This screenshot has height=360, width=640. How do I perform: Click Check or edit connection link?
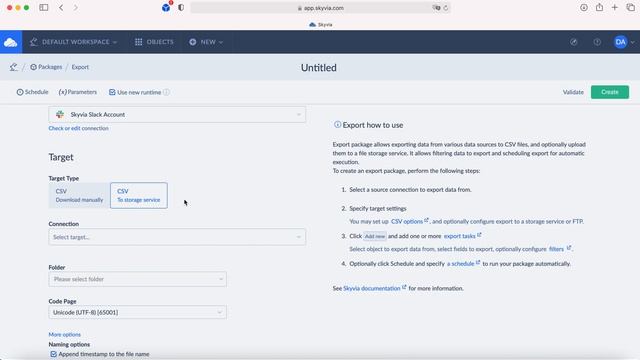[78, 128]
